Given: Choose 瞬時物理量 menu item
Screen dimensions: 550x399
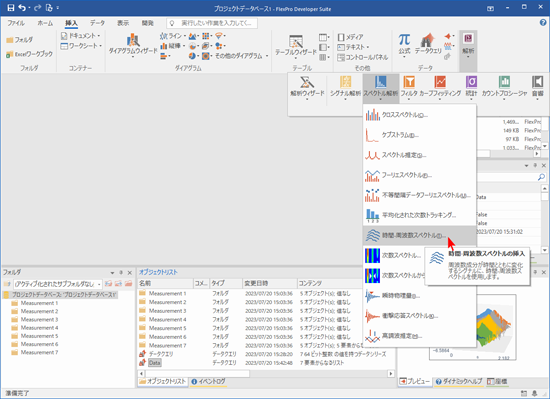Looking at the screenshot, I should point(420,296).
